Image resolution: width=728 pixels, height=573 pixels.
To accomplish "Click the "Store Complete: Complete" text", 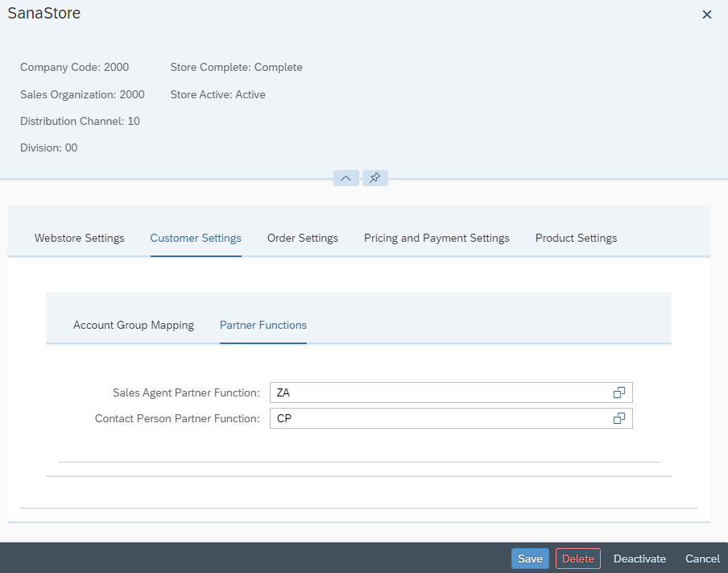I will click(x=236, y=68).
